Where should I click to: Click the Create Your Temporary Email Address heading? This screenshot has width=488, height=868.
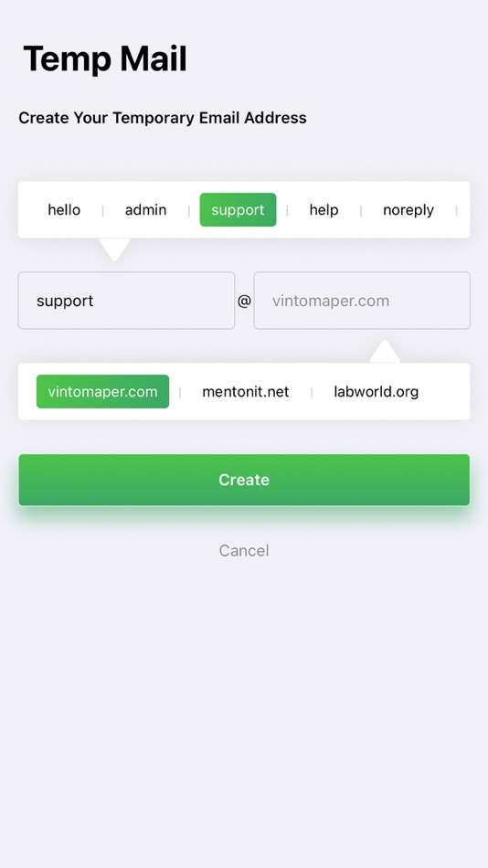[163, 118]
